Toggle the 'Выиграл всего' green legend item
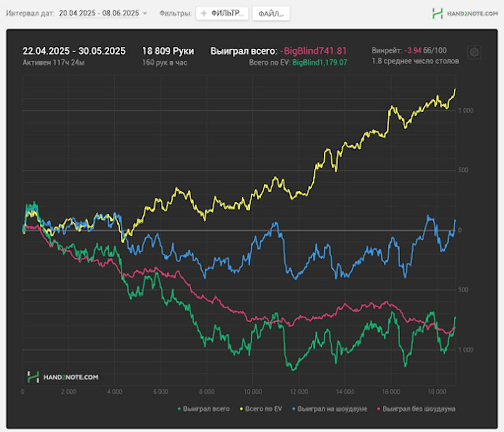This screenshot has height=432, width=504. [x=204, y=409]
